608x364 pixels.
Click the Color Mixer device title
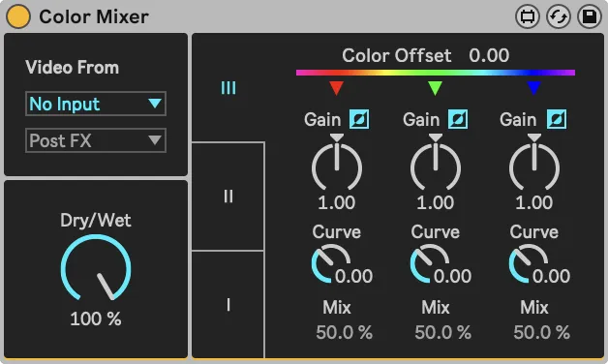94,16
